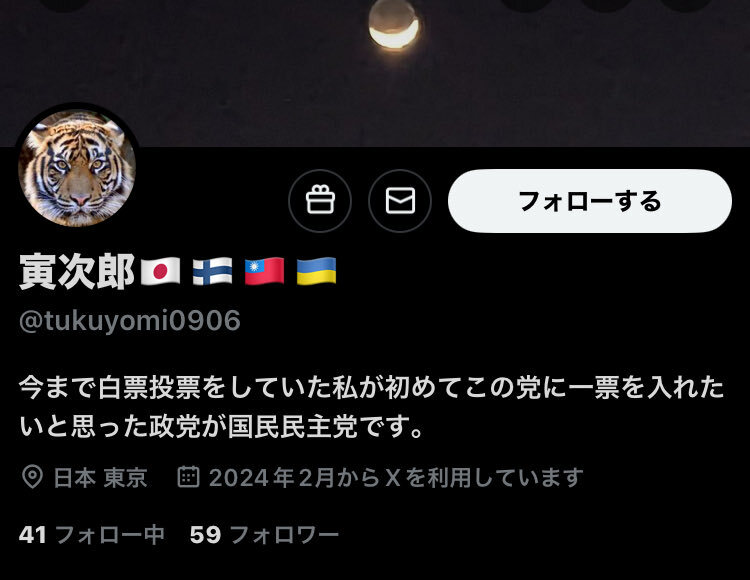Click the display name 寅次郎
This screenshot has height=580, width=750.
[77, 271]
